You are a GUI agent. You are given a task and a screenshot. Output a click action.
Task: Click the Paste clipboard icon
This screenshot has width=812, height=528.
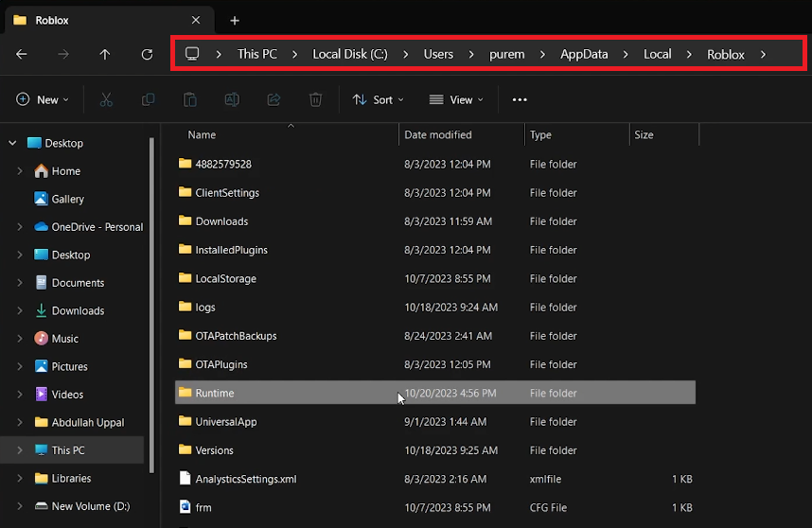click(189, 99)
